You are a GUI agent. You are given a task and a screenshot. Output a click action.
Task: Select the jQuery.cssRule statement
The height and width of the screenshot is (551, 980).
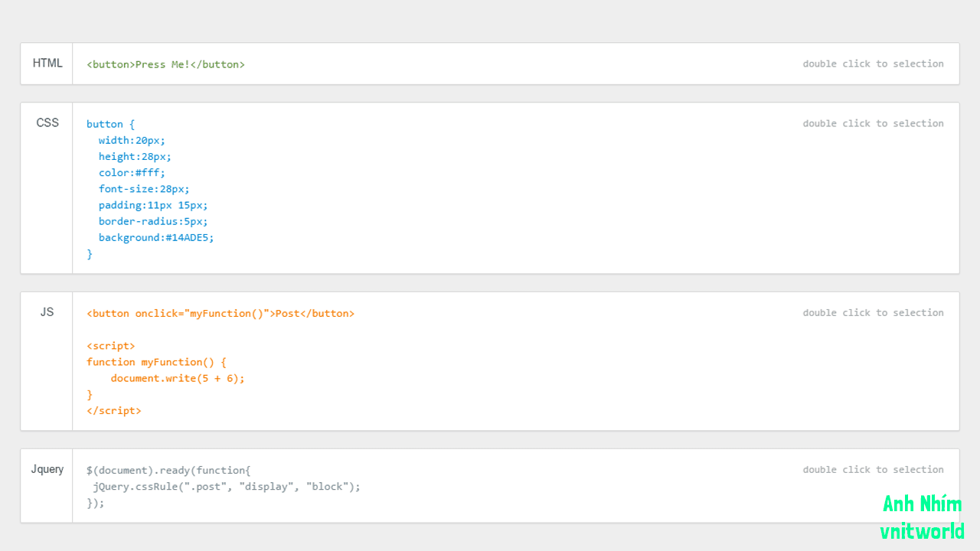pos(227,486)
